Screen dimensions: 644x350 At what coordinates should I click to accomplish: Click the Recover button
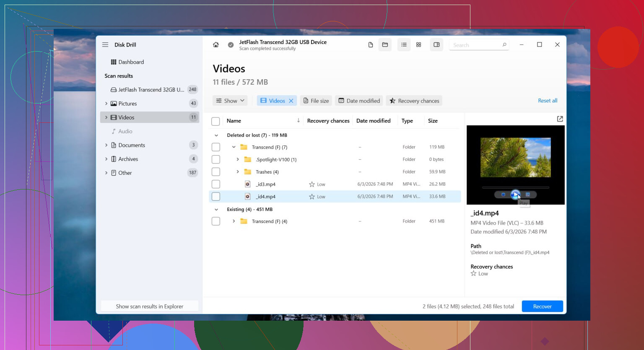pyautogui.click(x=542, y=306)
